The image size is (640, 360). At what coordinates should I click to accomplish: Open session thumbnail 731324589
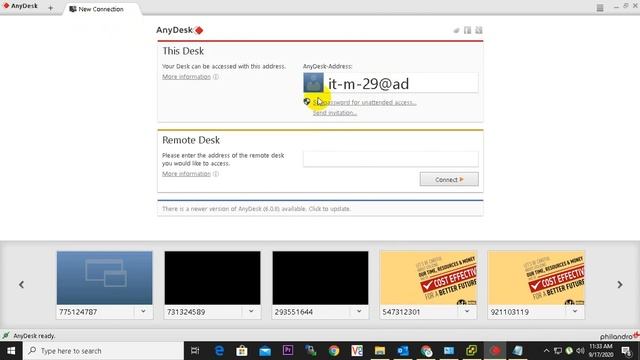tap(212, 278)
